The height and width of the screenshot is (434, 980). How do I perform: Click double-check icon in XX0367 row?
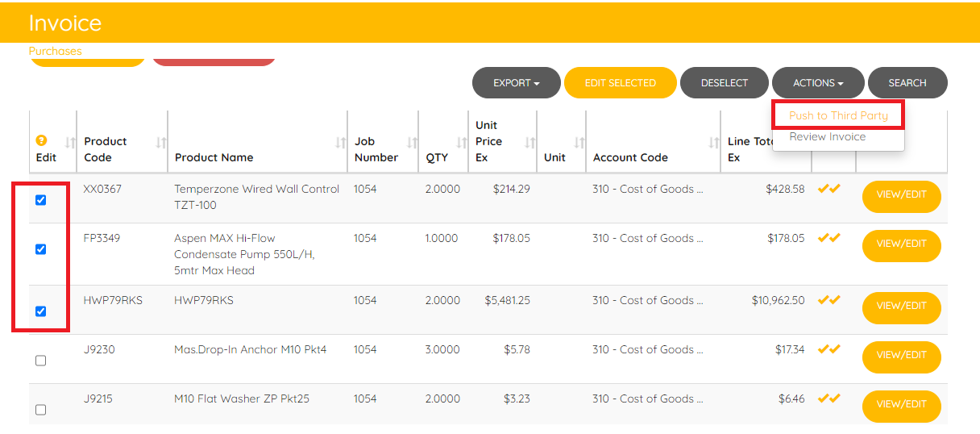[829, 188]
